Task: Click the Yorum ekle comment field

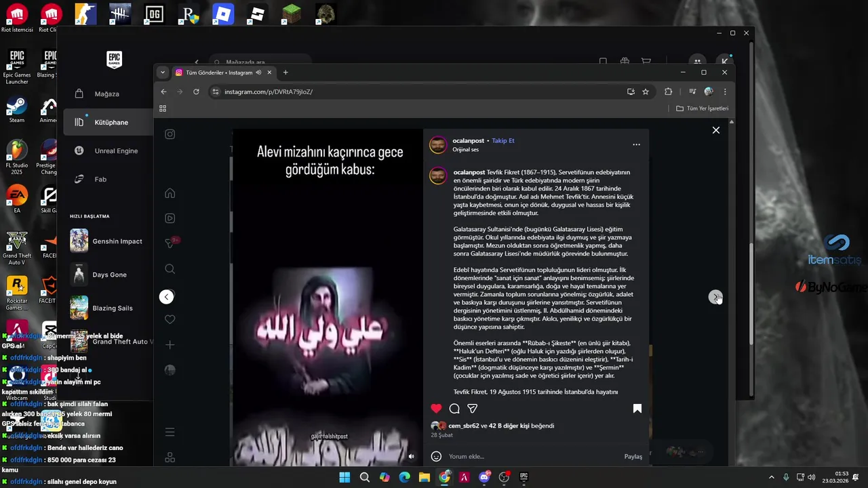Action: [x=534, y=456]
